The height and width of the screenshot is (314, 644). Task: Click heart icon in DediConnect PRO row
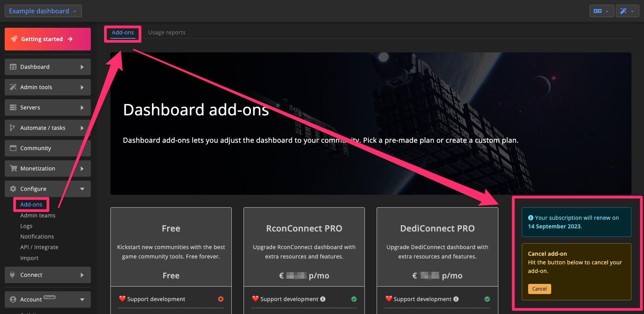pyautogui.click(x=389, y=299)
